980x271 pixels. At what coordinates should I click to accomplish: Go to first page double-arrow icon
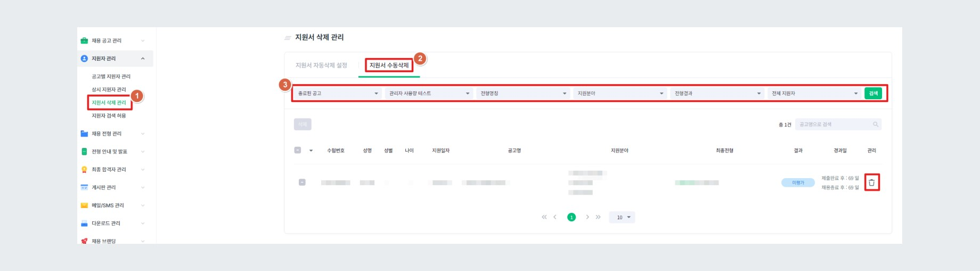(544, 217)
